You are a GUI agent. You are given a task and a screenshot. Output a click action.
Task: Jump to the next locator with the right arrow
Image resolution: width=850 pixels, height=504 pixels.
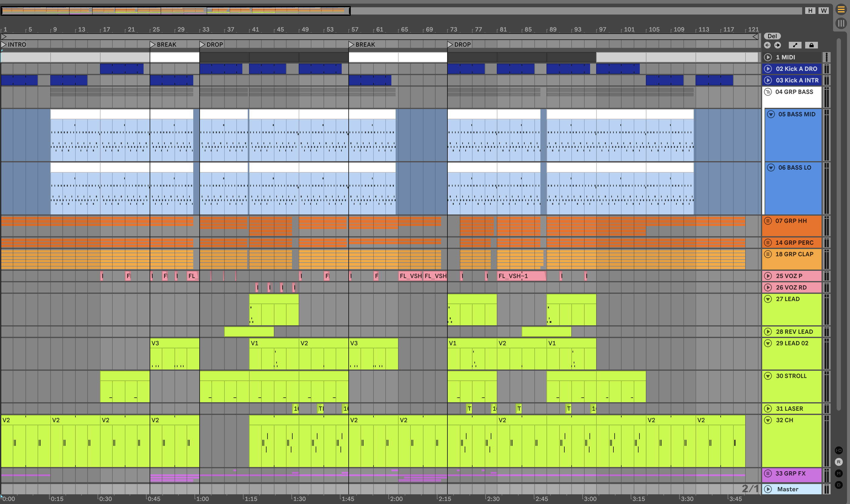pos(777,45)
